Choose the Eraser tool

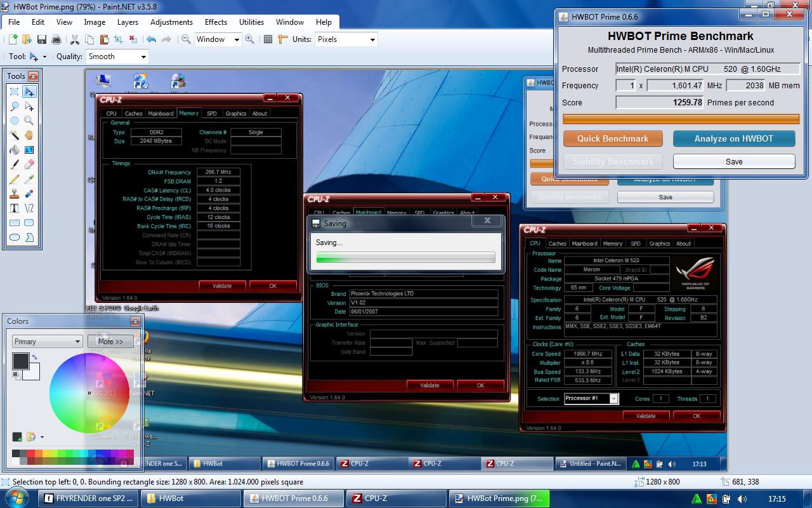[29, 164]
